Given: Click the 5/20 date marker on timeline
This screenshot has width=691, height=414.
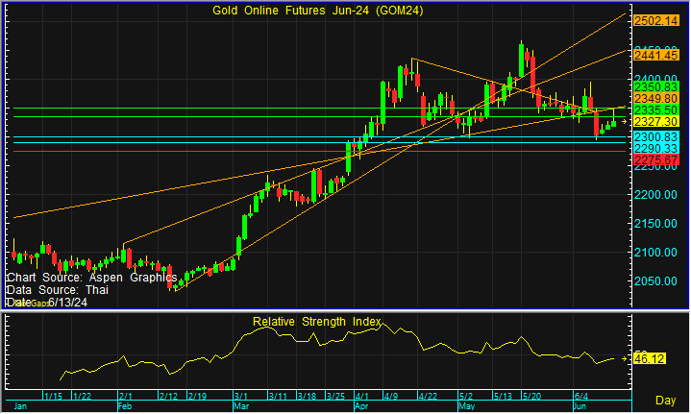Looking at the screenshot, I should [532, 395].
